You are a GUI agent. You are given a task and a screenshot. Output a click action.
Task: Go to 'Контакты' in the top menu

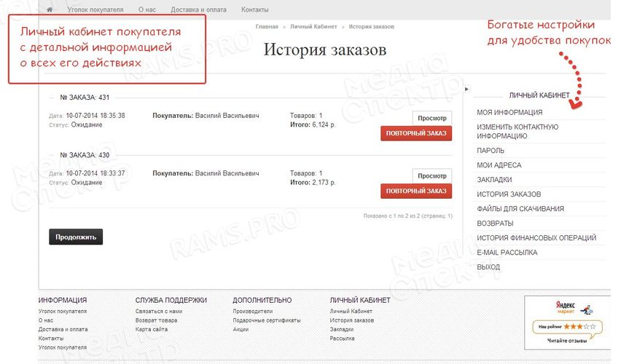254,10
